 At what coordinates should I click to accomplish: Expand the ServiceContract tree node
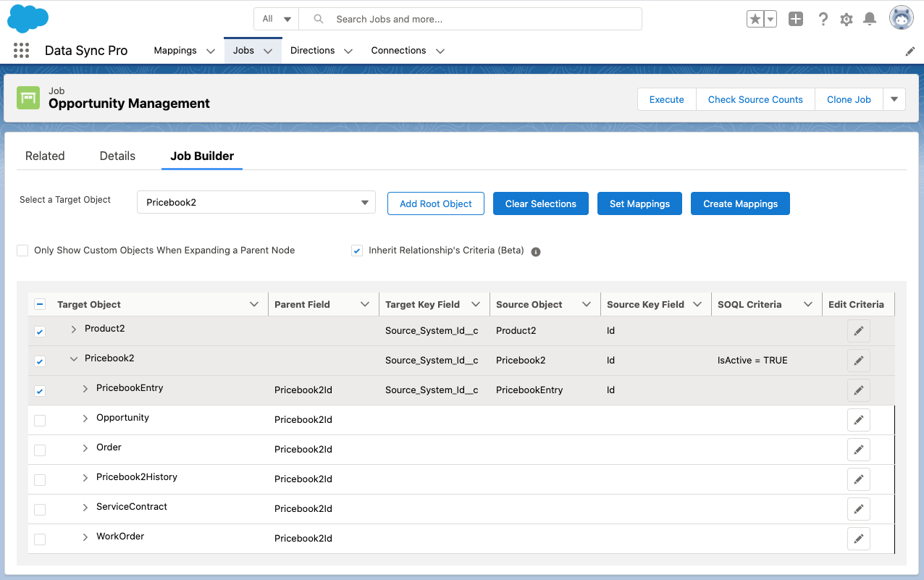point(85,508)
